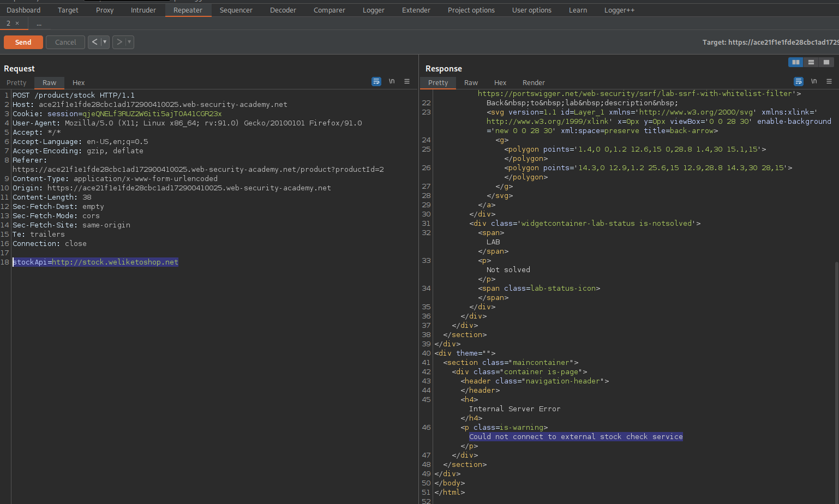
Task: Click 'Could not connect to external stock check service' text
Action: pos(576,437)
